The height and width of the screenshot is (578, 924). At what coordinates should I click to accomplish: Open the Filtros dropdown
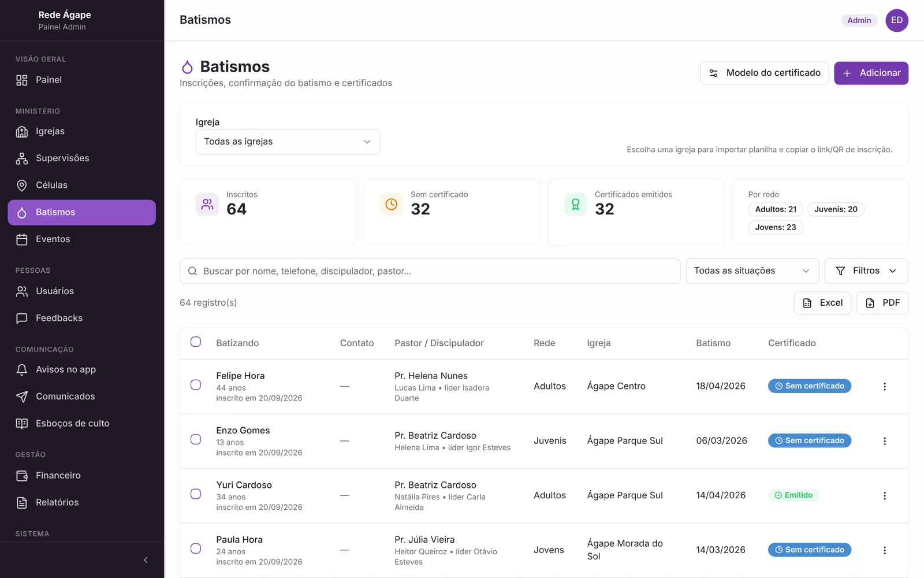pos(866,271)
